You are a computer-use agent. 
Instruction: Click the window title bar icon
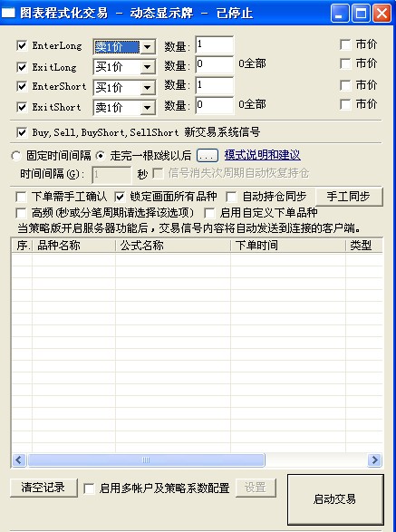point(8,14)
